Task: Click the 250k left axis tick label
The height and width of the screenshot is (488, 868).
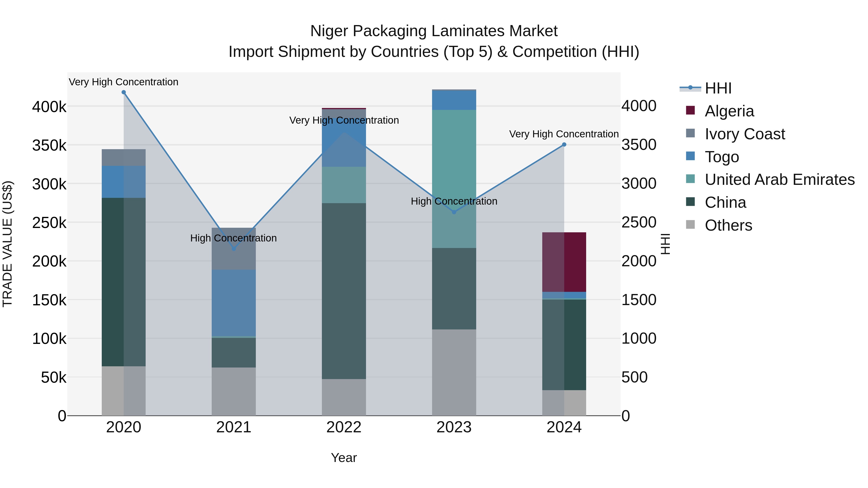Action: (x=49, y=223)
